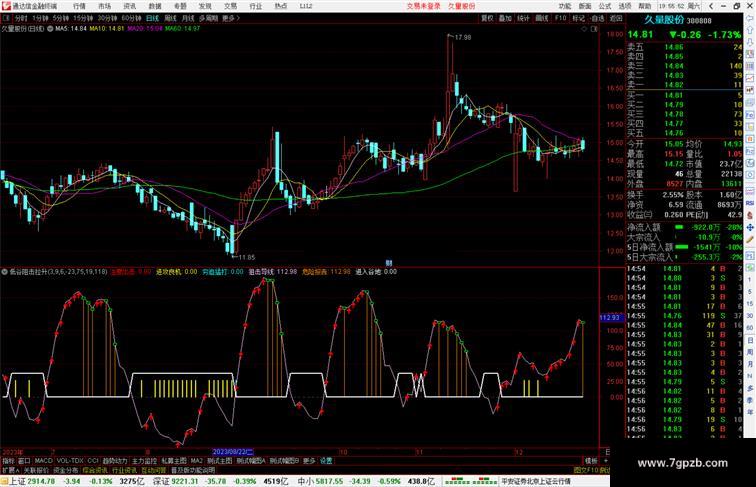The image size is (756, 487).
Task: Click the dollar sign icon in sidebar
Action: click(x=750, y=216)
